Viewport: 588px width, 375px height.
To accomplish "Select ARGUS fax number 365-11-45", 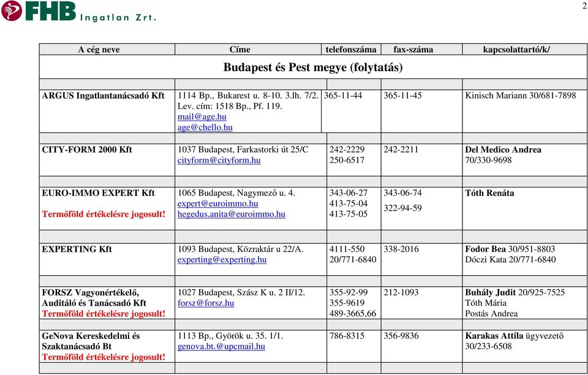I will pyautogui.click(x=402, y=96).
